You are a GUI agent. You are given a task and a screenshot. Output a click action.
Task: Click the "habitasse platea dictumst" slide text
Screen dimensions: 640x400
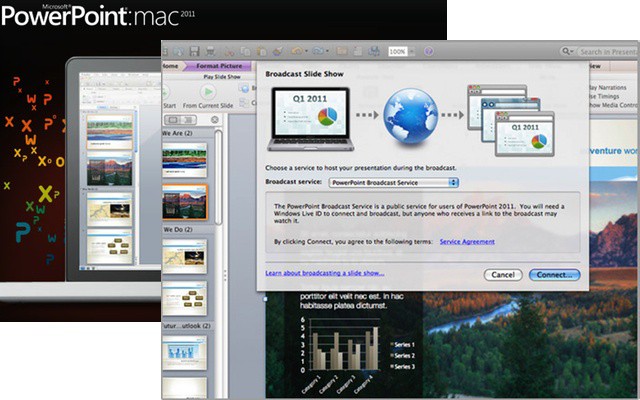click(343, 306)
